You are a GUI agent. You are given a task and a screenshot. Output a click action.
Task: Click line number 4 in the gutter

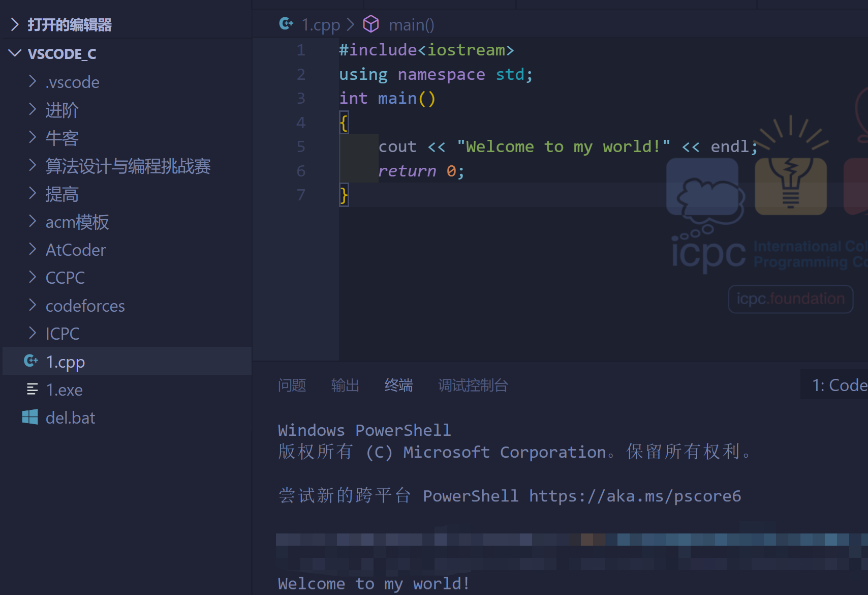(x=301, y=122)
